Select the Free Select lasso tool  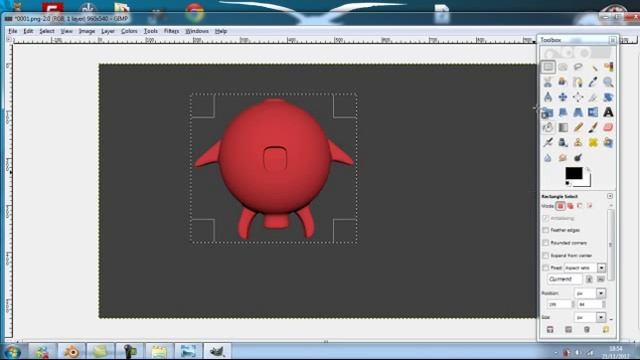(x=578, y=67)
